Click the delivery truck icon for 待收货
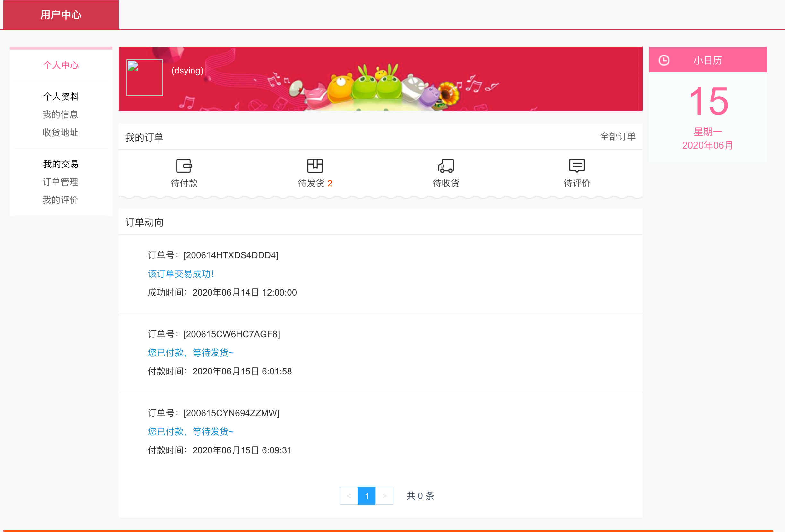785x532 pixels. 445,166
